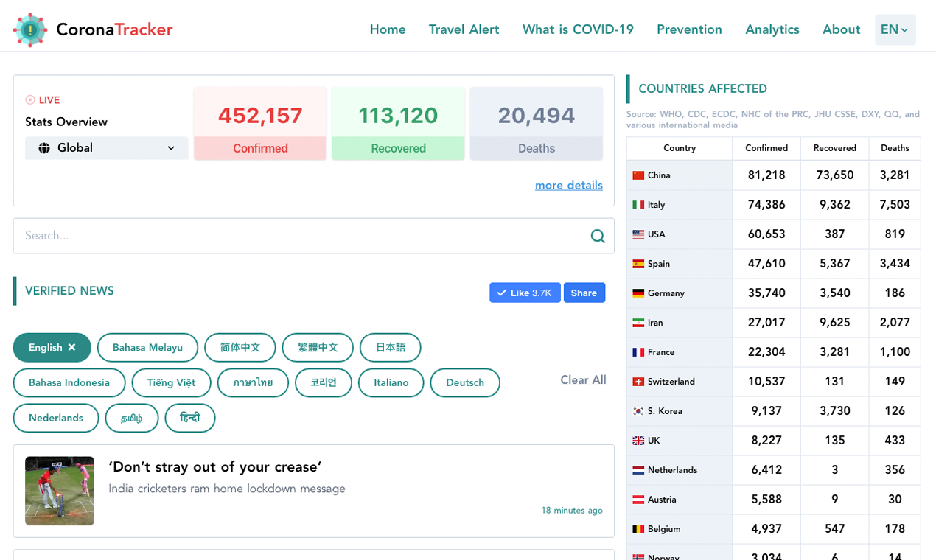The width and height of the screenshot is (936, 560).
Task: Click the red LIVE indicator icon
Action: (30, 100)
